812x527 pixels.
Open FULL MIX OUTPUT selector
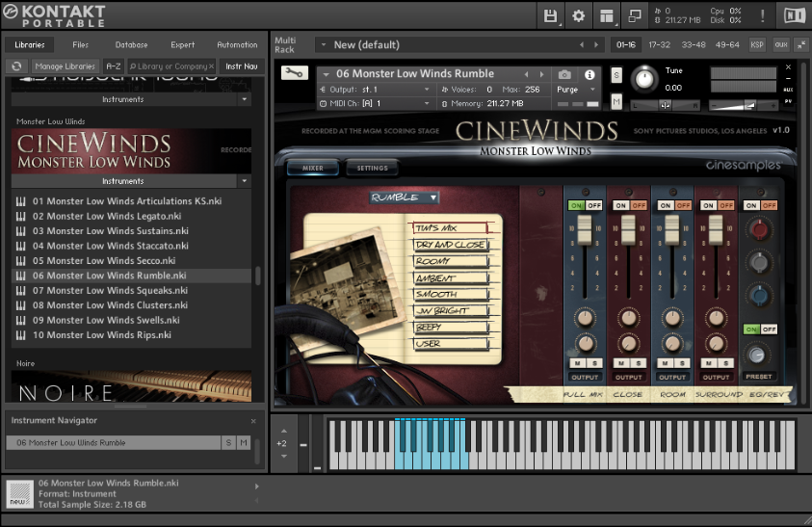586,378
